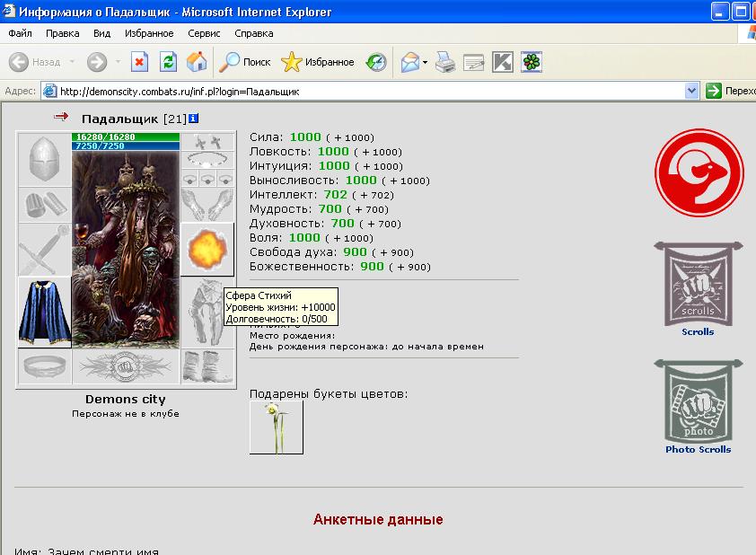Click the green health bar 16280/16280

click(126, 137)
